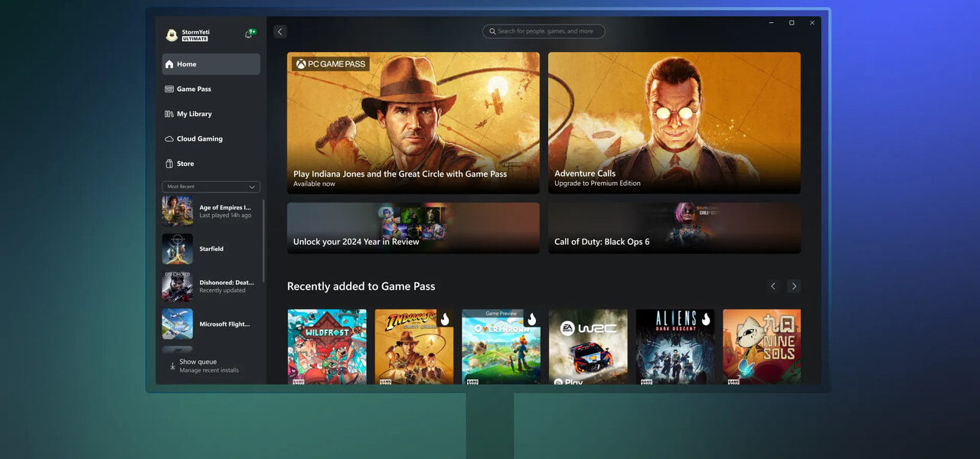Select Starfield in recent list
This screenshot has height=459, width=980.
(x=211, y=249)
